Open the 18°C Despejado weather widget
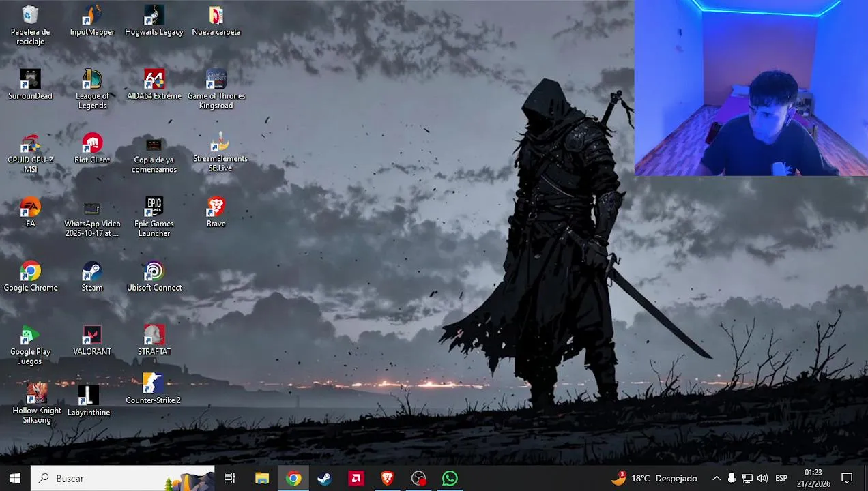 654,479
